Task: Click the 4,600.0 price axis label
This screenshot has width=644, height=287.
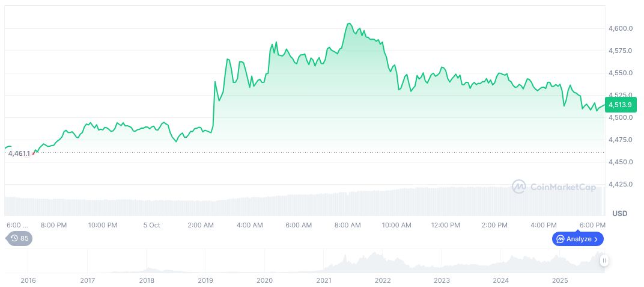Action: tap(619, 28)
